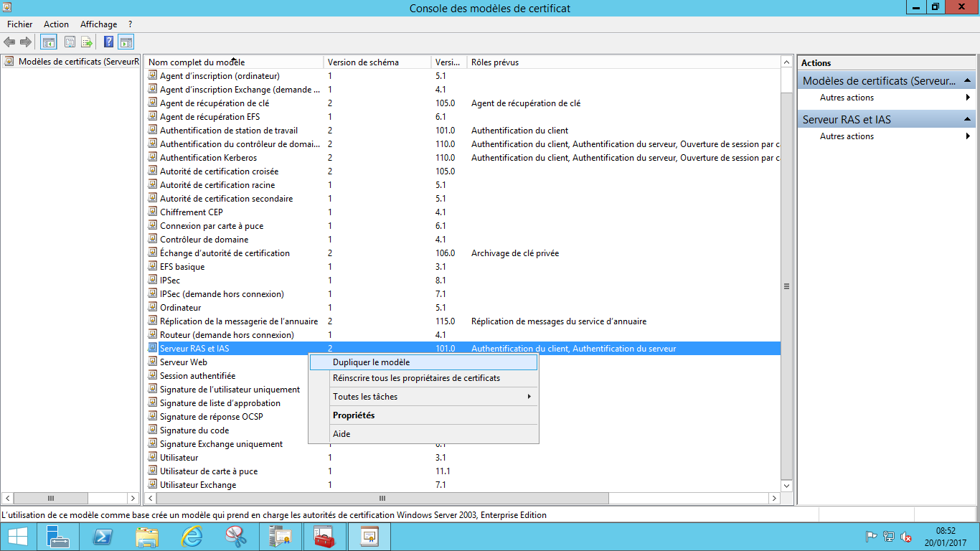
Task: Open Help using the blue question-mark icon
Action: coord(109,42)
